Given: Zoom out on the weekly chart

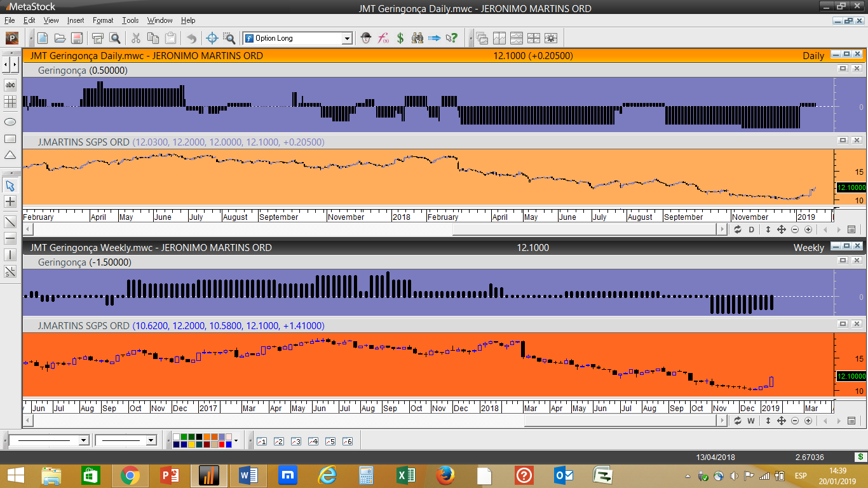Looking at the screenshot, I should (x=795, y=421).
